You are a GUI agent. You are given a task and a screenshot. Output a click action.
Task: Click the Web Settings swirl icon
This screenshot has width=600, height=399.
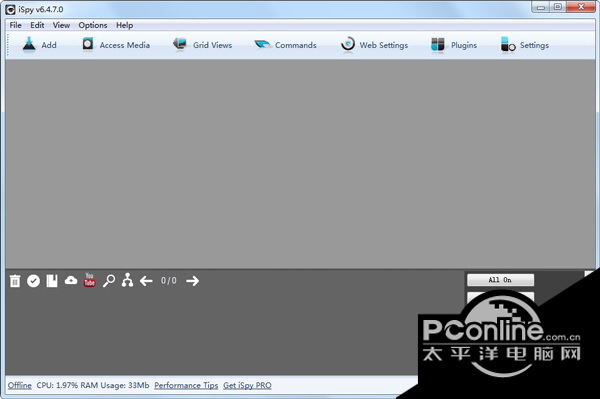[347, 44]
